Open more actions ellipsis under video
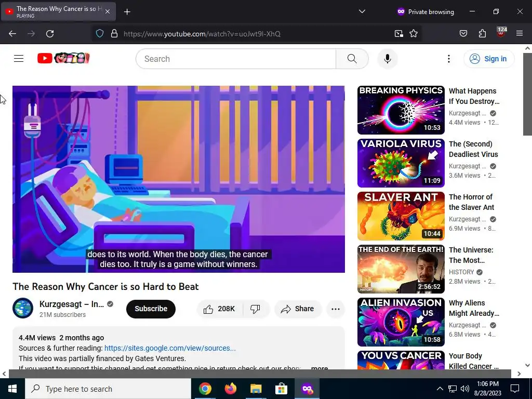 click(x=335, y=309)
